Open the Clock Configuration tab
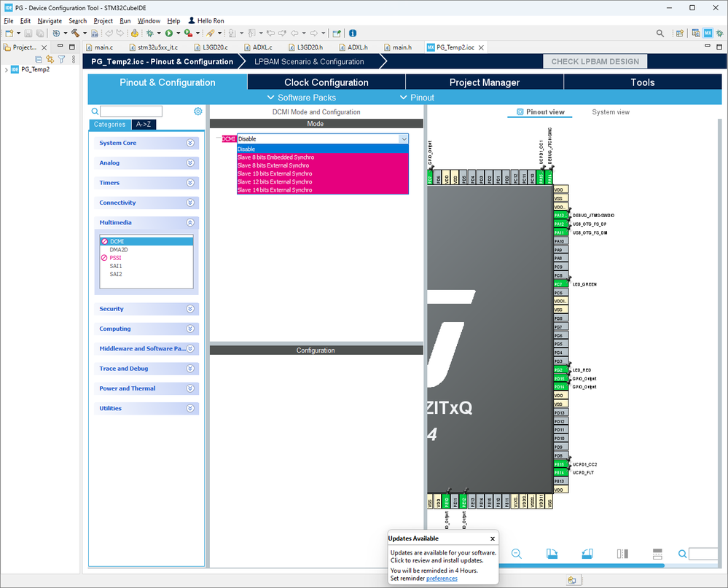 coord(326,82)
